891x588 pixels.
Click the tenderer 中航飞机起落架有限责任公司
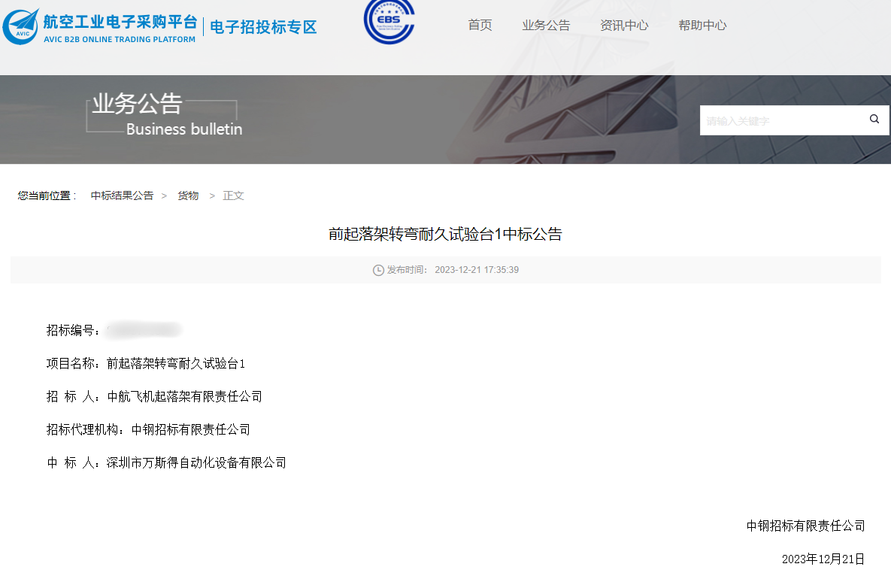point(185,396)
